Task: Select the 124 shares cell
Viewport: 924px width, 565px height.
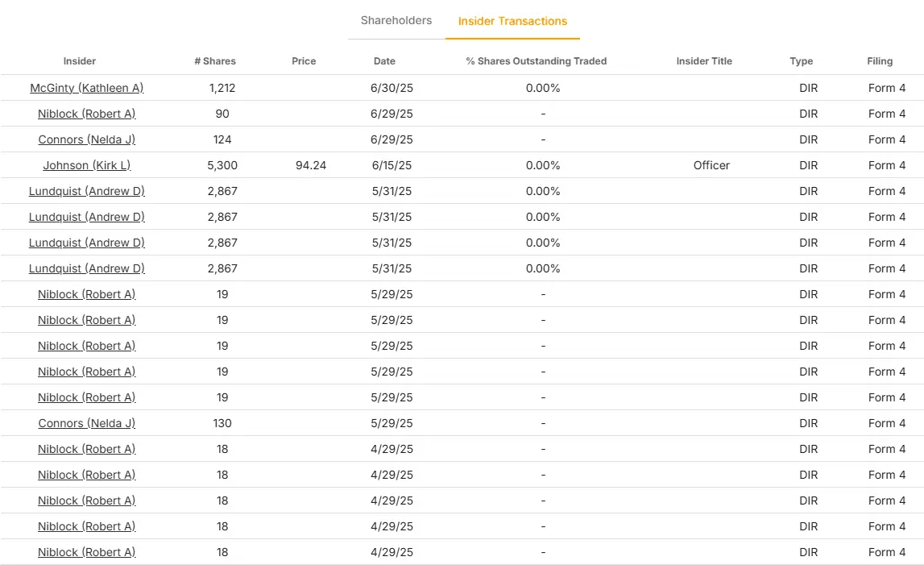Action: (x=222, y=139)
